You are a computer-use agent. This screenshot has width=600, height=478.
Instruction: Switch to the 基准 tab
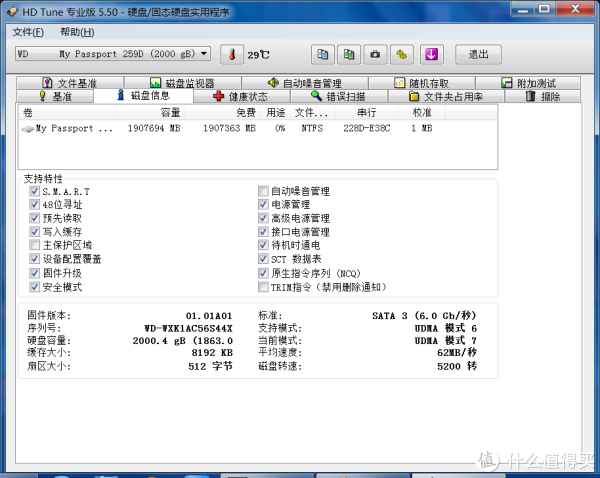point(55,96)
